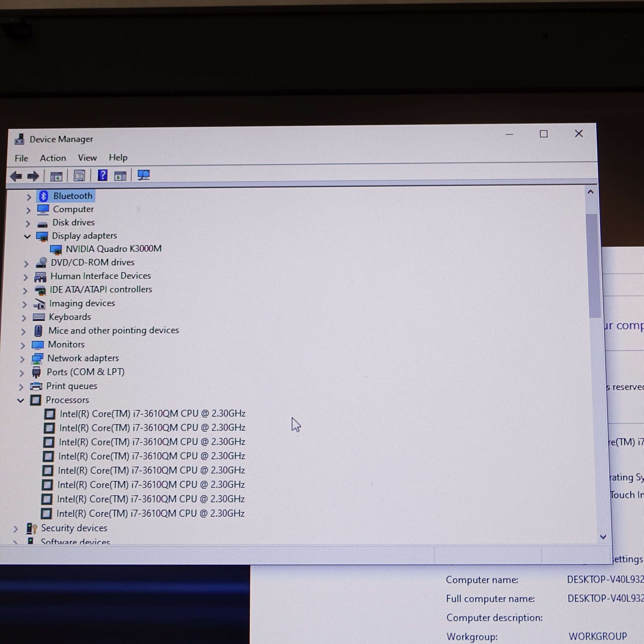Select the last i7-3610QM processor entry
The height and width of the screenshot is (644, 644).
(150, 513)
